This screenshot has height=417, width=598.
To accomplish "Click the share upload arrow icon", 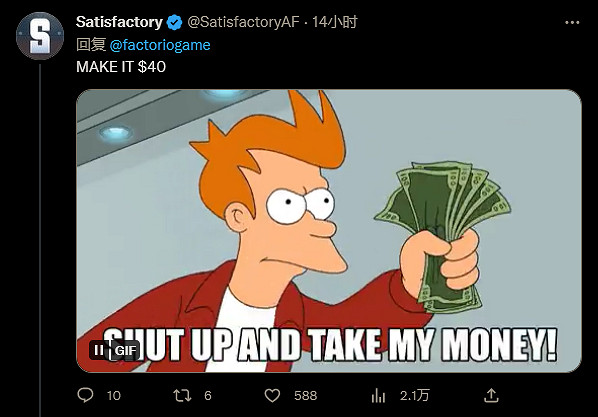I will tap(491, 396).
